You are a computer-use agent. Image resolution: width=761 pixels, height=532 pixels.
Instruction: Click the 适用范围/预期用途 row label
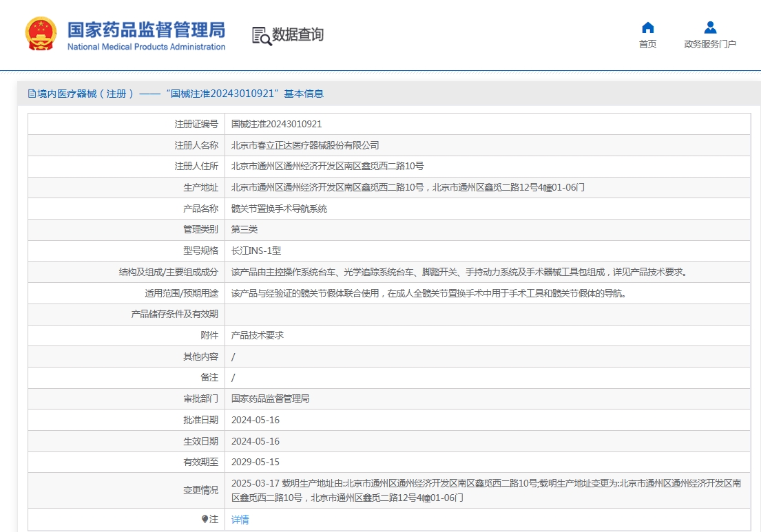(182, 293)
